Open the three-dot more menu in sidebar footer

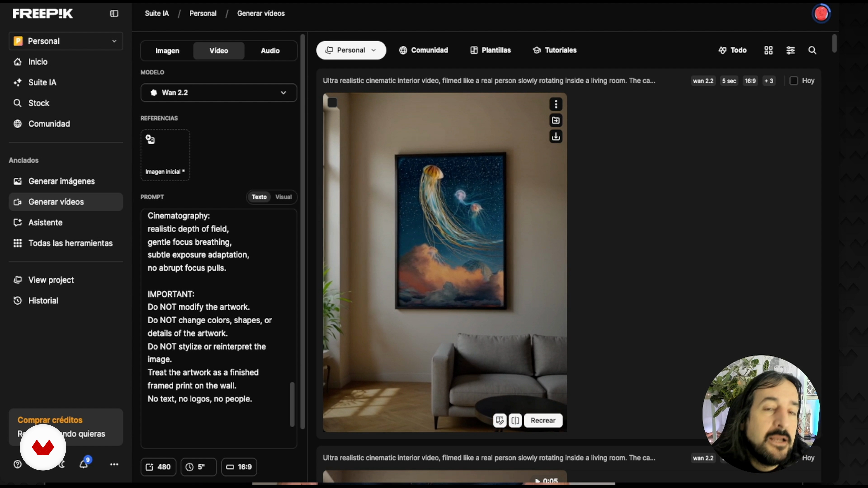click(114, 465)
